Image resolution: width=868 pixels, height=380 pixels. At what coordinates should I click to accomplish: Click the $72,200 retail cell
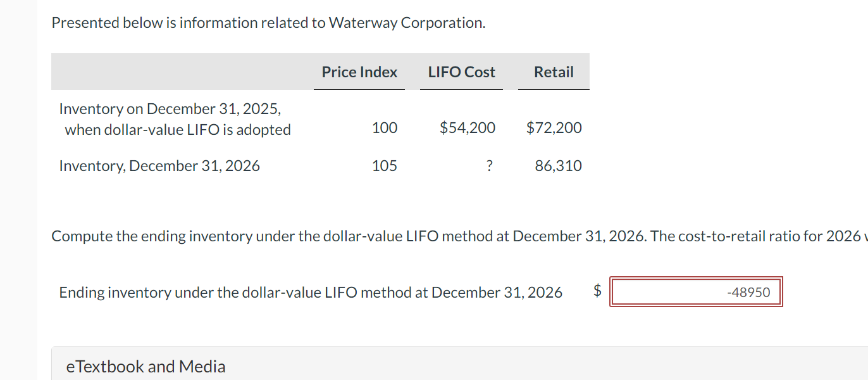554,128
